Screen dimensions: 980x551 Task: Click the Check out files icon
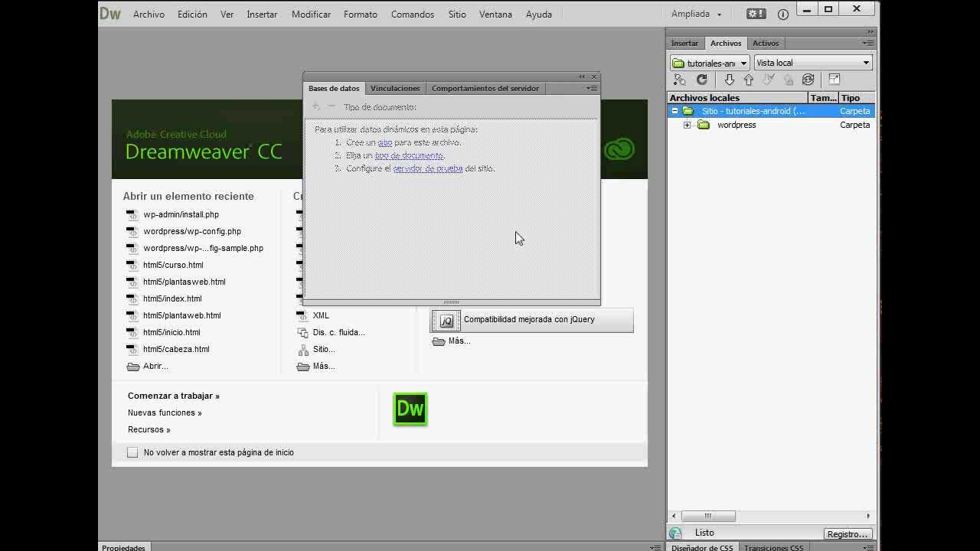[x=769, y=80]
